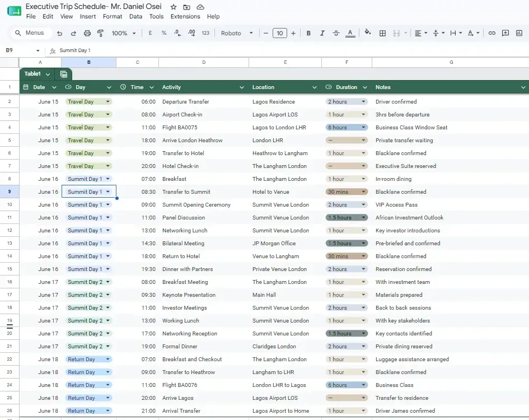This screenshot has height=420, width=529.
Task: Open text color picker
Action: pyautogui.click(x=350, y=33)
